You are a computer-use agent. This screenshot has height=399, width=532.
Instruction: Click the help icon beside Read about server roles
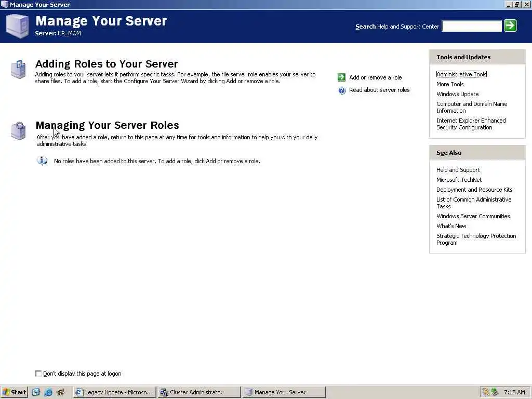pyautogui.click(x=342, y=90)
